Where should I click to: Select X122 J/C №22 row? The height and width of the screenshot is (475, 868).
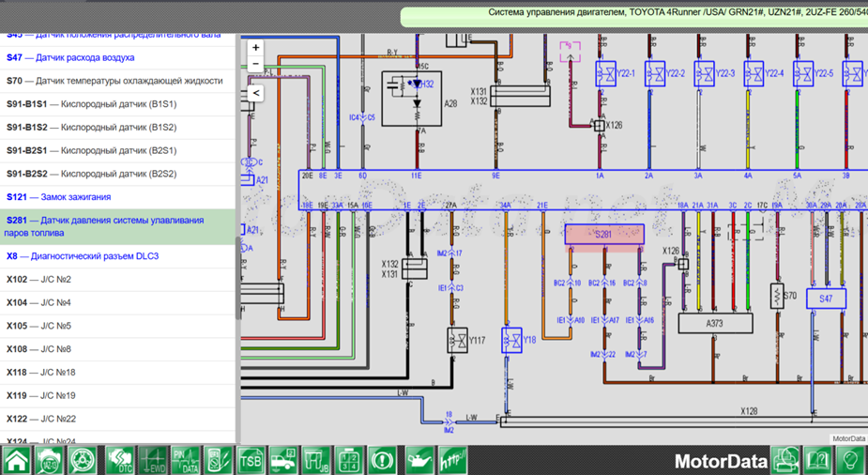point(117,419)
